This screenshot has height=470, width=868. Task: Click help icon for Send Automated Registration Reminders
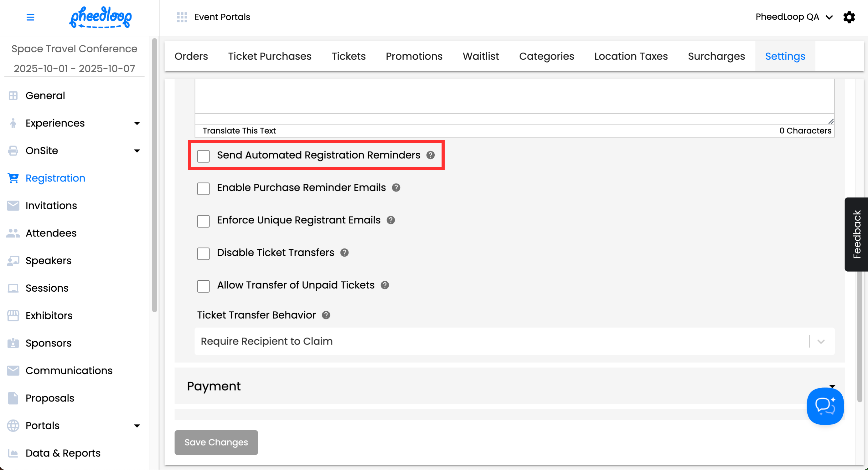click(430, 155)
